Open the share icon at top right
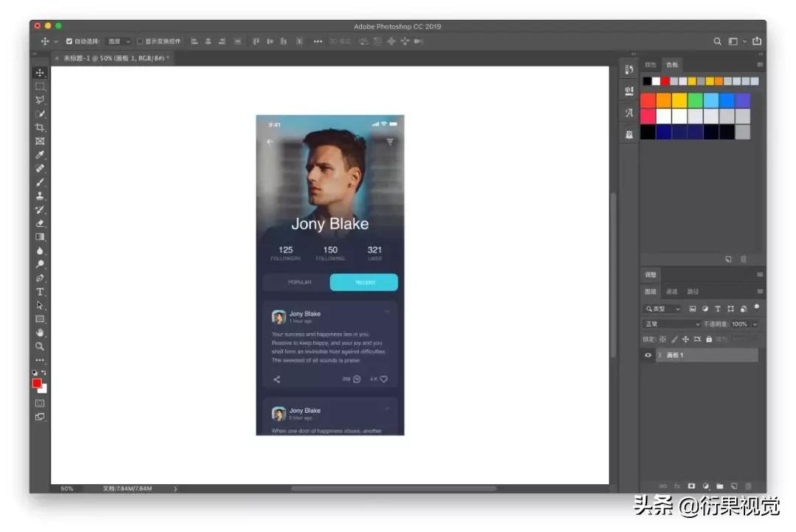This screenshot has height=532, width=796. [x=757, y=41]
